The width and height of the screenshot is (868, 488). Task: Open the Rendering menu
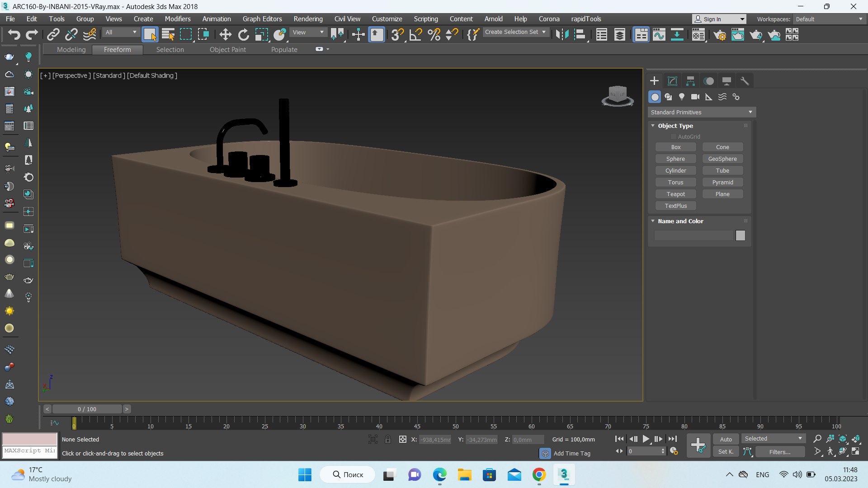coord(308,19)
